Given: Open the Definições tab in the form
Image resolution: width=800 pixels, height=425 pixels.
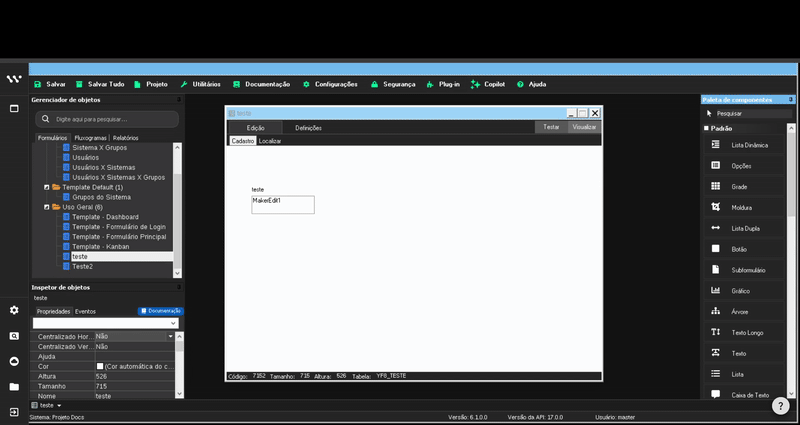Looking at the screenshot, I should (x=308, y=128).
